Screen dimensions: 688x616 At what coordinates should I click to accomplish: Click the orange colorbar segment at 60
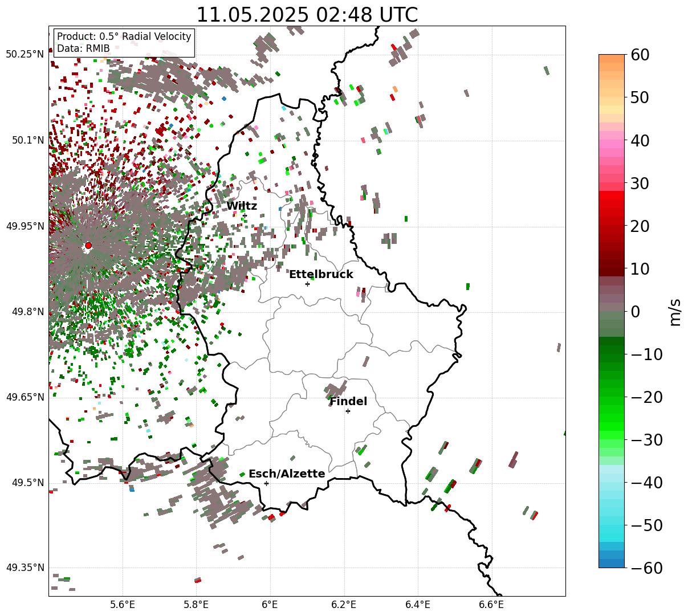tap(612, 59)
